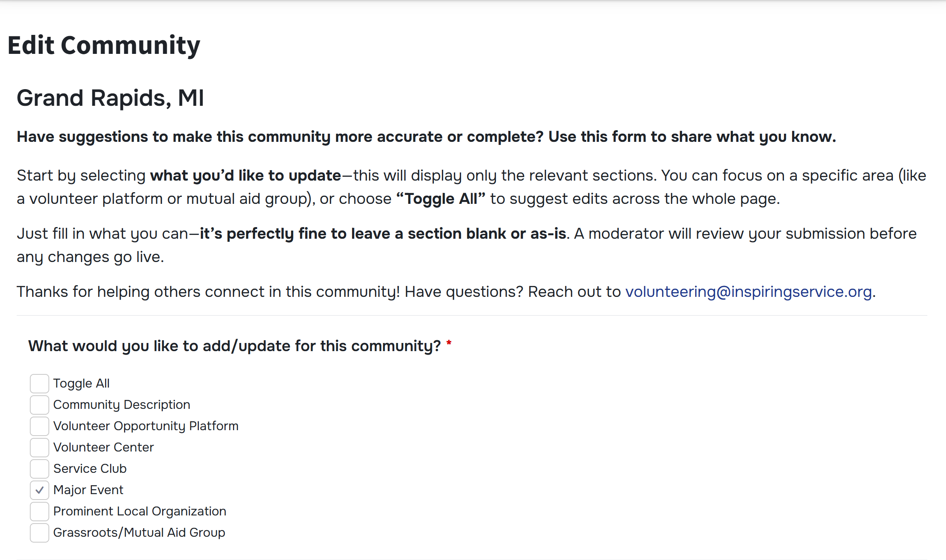Check the Toggle All checkbox

tap(40, 384)
